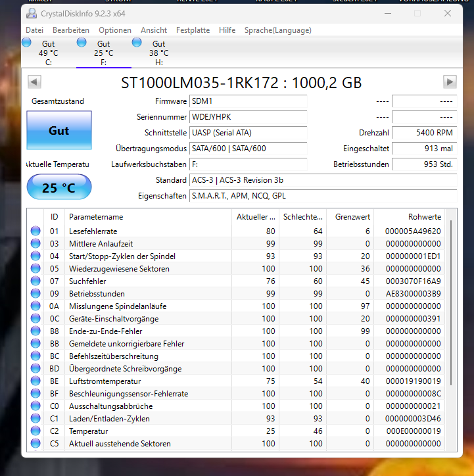The image size is (474, 476).
Task: Click the next disk arrow button
Action: 450,82
